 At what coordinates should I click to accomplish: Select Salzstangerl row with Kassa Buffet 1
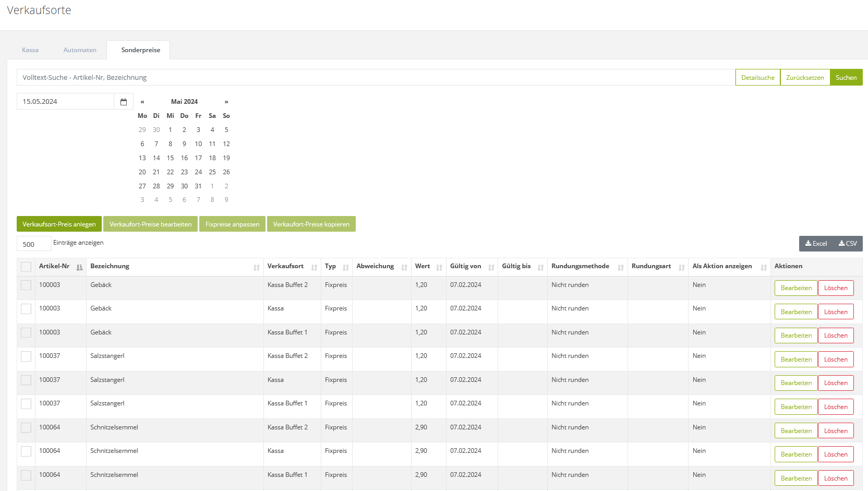pyautogui.click(x=26, y=404)
